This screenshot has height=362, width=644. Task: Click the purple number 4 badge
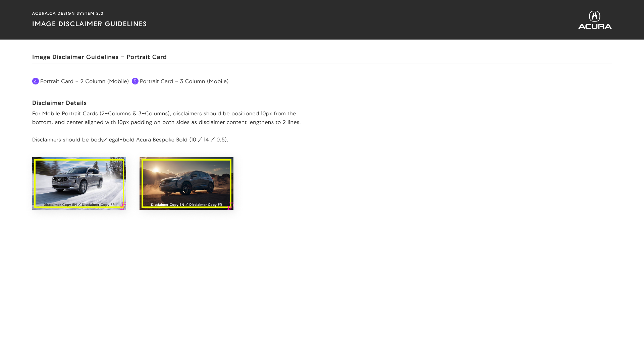pos(36,81)
